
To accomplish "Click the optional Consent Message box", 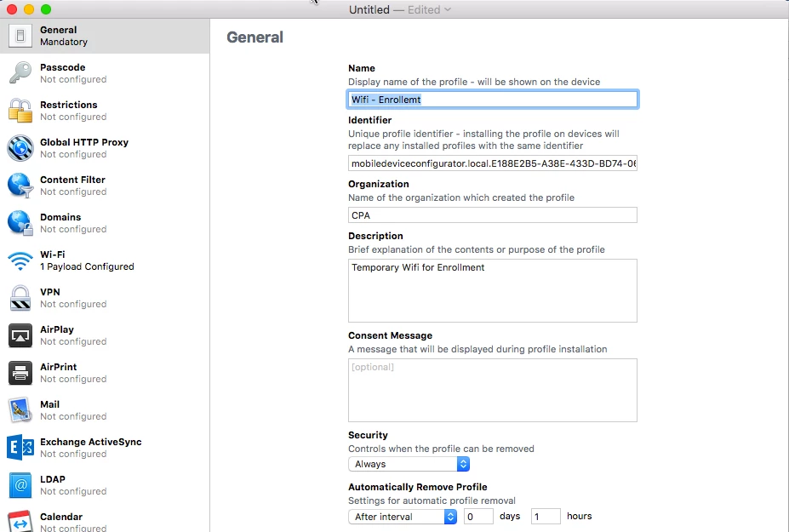I will click(493, 390).
